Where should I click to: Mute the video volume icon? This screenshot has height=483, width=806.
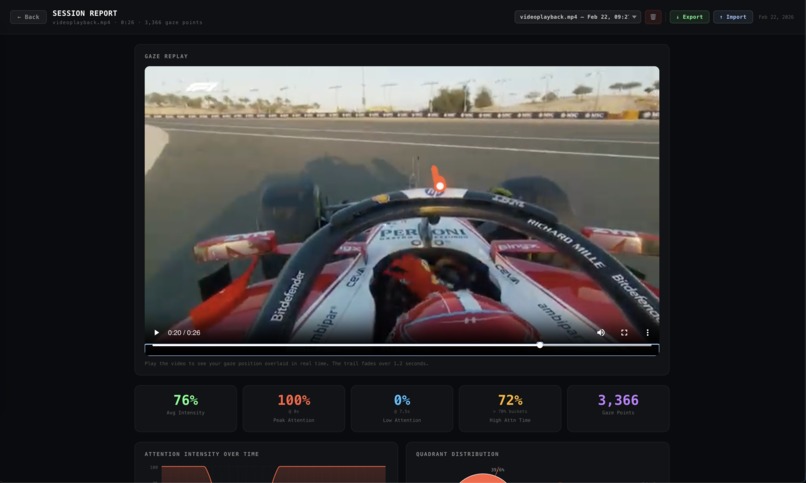point(600,332)
